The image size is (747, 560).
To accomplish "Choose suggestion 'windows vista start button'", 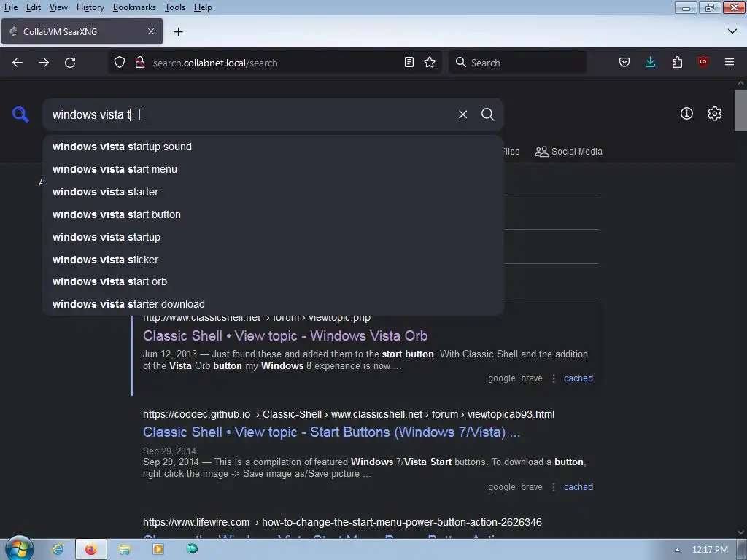I will pos(273,214).
